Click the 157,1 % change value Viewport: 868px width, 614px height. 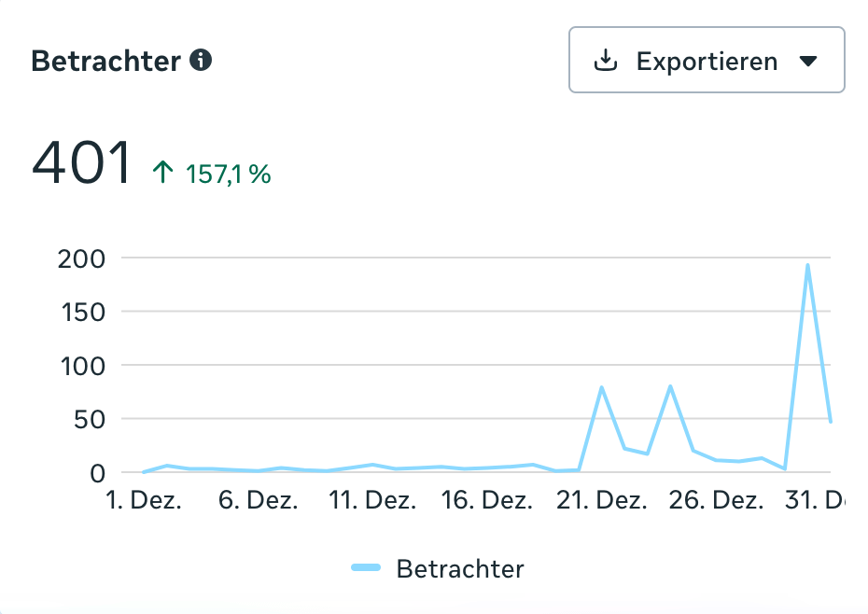click(x=229, y=174)
